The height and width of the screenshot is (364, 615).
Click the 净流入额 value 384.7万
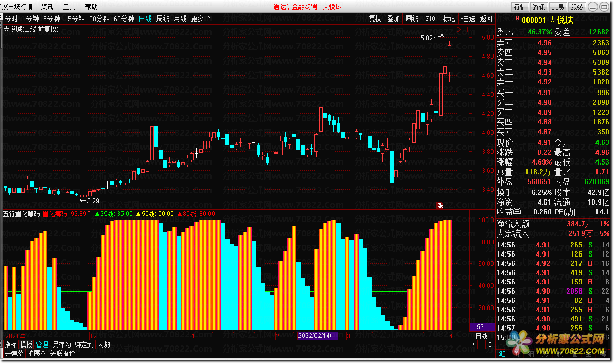click(x=579, y=224)
